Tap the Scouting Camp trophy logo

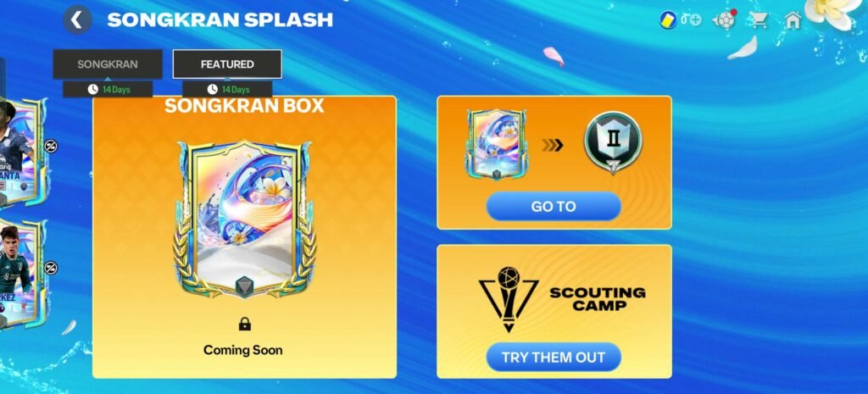[x=509, y=299]
